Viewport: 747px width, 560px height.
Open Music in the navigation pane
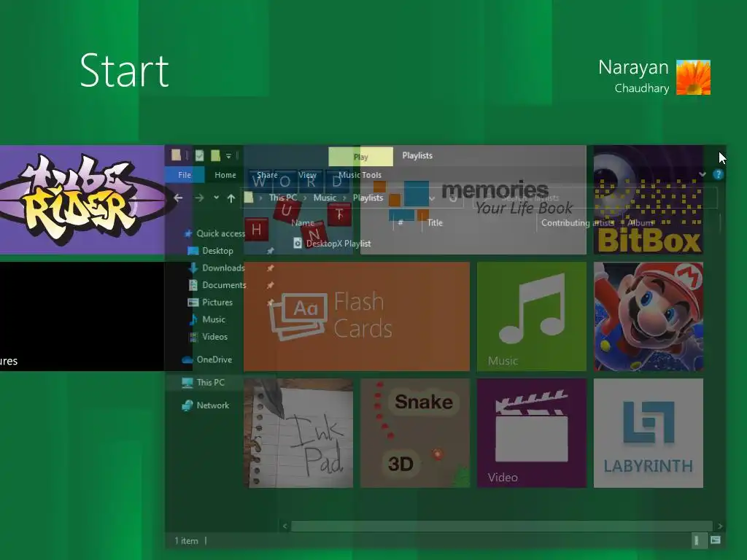tap(214, 319)
